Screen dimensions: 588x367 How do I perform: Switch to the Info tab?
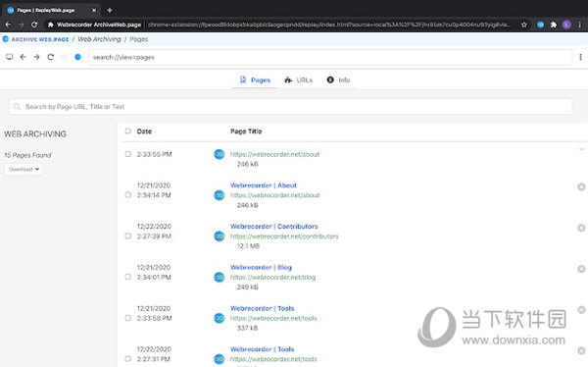coord(338,80)
